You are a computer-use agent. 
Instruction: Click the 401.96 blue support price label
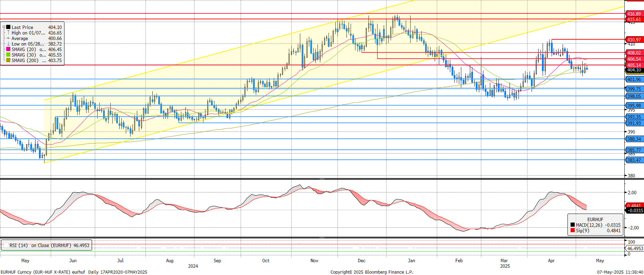634,79
